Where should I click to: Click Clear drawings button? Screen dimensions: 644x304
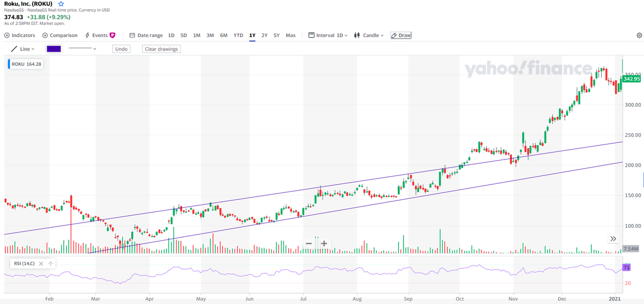[x=162, y=49]
